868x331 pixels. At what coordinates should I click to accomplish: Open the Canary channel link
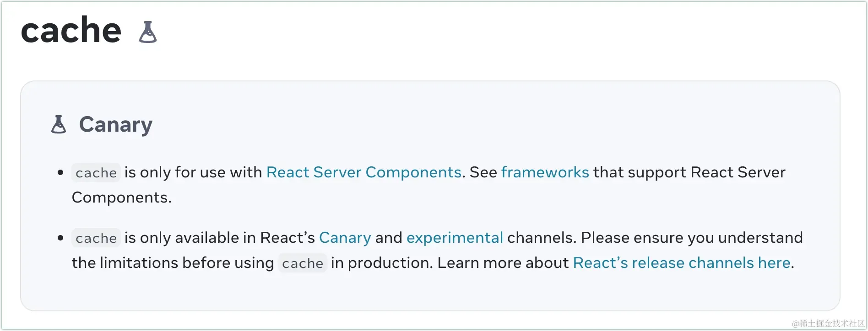[x=345, y=238]
